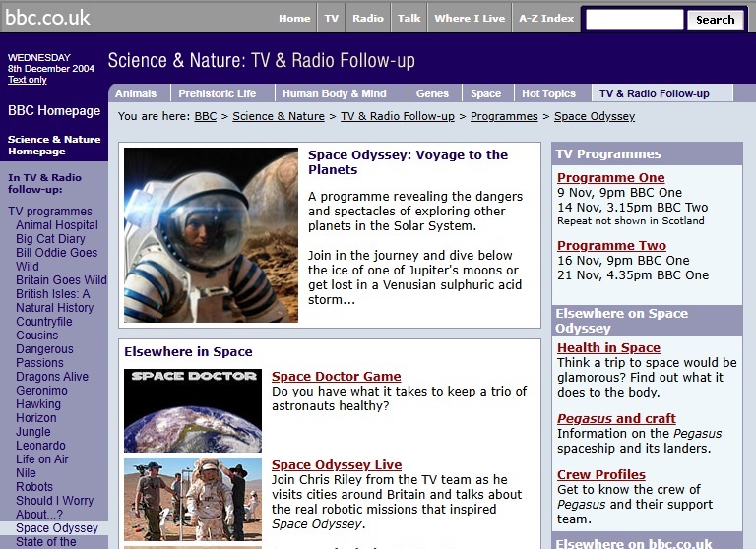Click the Search button
Screen dimensions: 756x549
point(715,20)
